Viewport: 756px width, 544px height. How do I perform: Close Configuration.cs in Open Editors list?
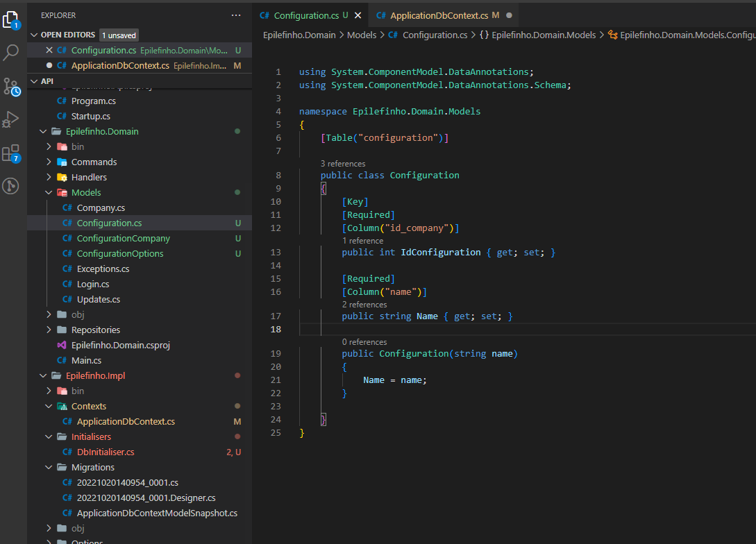click(49, 50)
